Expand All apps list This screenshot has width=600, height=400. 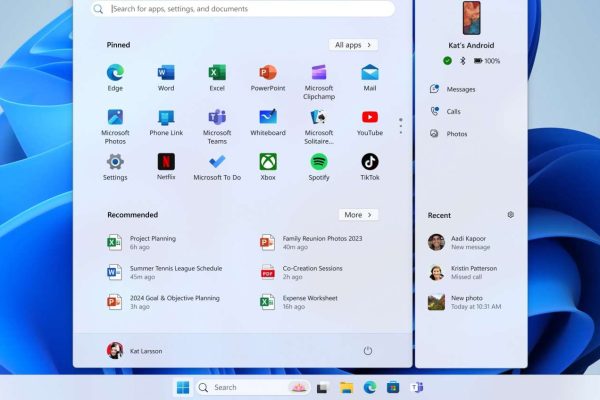coord(353,45)
